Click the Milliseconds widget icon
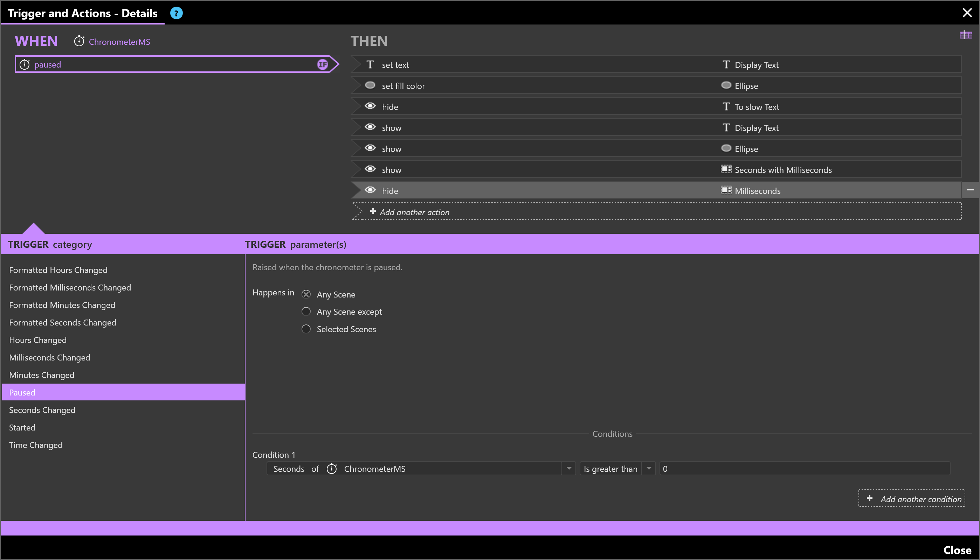 pos(726,190)
